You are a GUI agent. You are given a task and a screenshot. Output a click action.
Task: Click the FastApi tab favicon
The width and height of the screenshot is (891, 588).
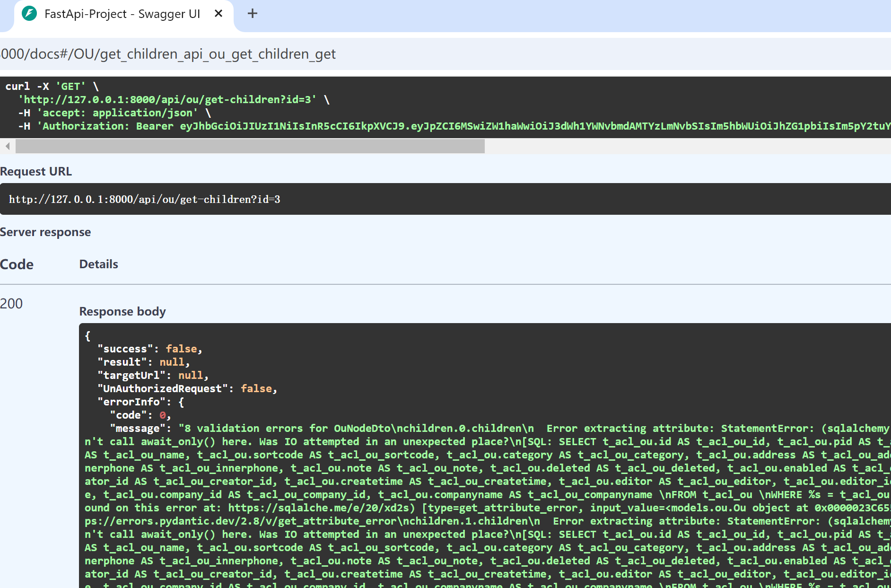click(x=29, y=14)
